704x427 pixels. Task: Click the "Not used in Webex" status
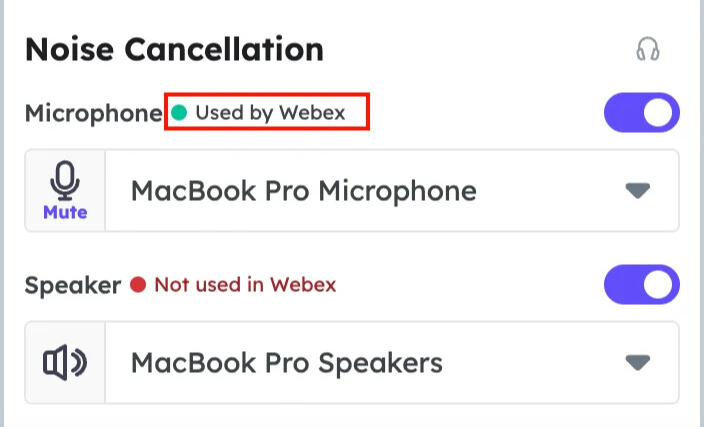coord(245,285)
